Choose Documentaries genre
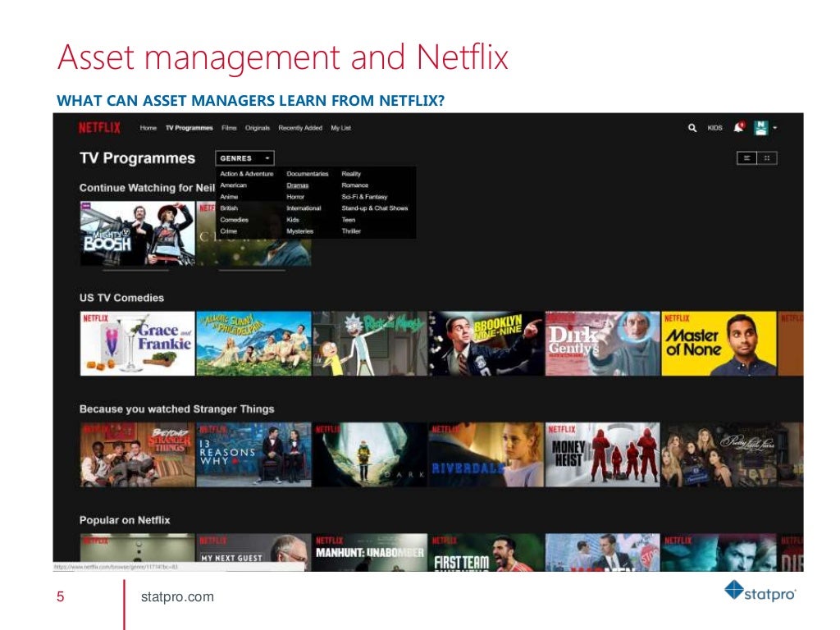 point(308,174)
